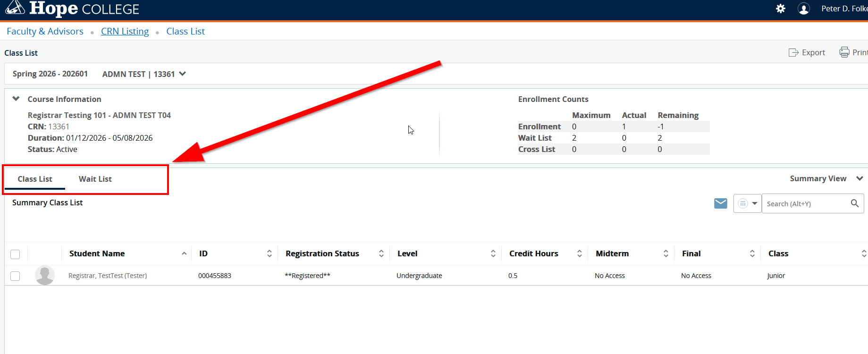Image resolution: width=868 pixels, height=354 pixels.
Task: Click the Registrar Testing 101 course title
Action: click(99, 115)
